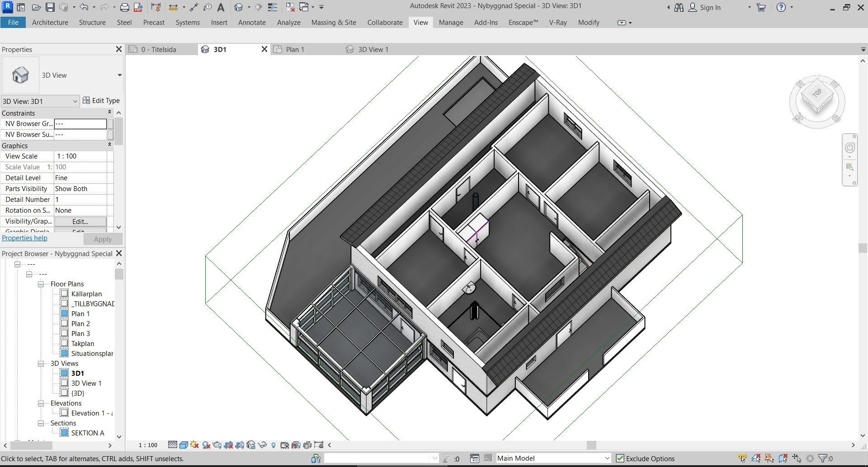Click the Default 3D View house icon
The width and height of the screenshot is (868, 467).
pyautogui.click(x=239, y=7)
